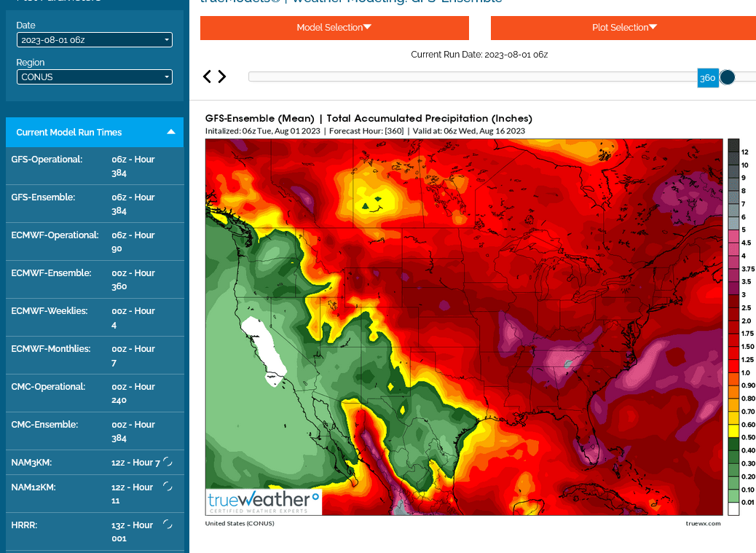Viewport: 756px width, 553px height.
Task: Click the accumulated precipitation map image
Action: [464, 327]
